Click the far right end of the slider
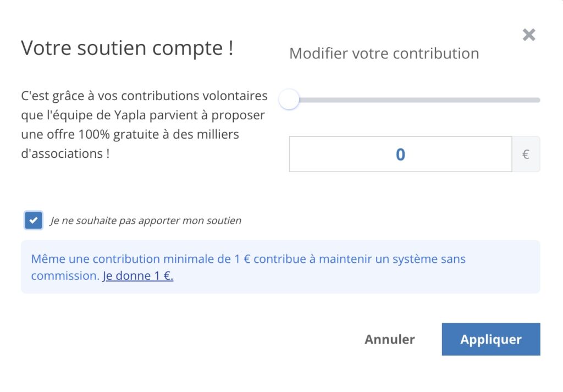The image size is (563, 392). coord(538,100)
